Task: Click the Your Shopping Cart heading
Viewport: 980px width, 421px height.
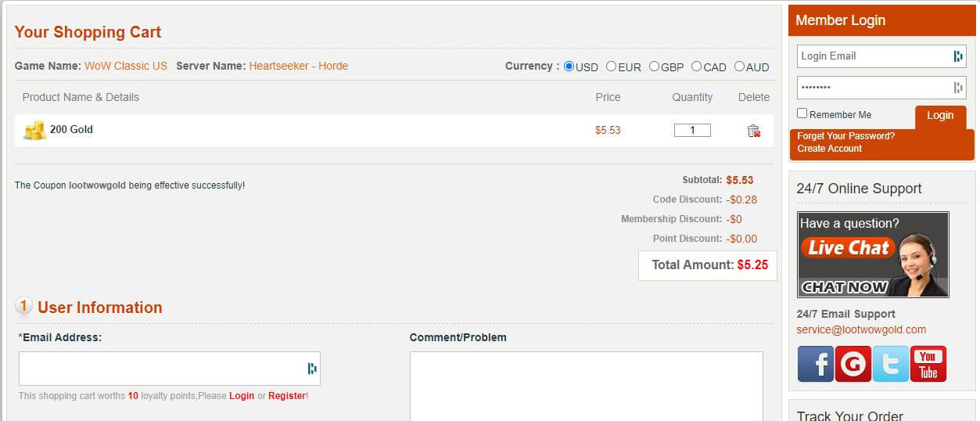Action: pyautogui.click(x=88, y=32)
